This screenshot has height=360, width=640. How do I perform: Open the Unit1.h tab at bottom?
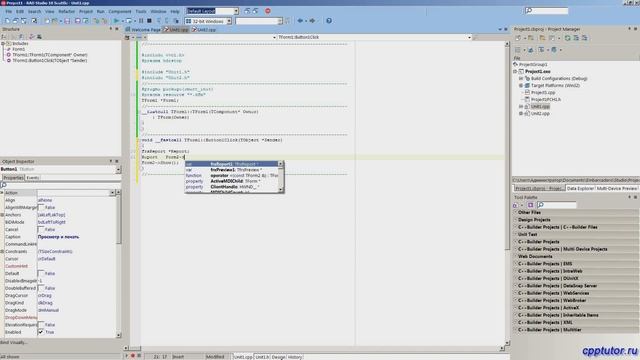click(x=262, y=357)
